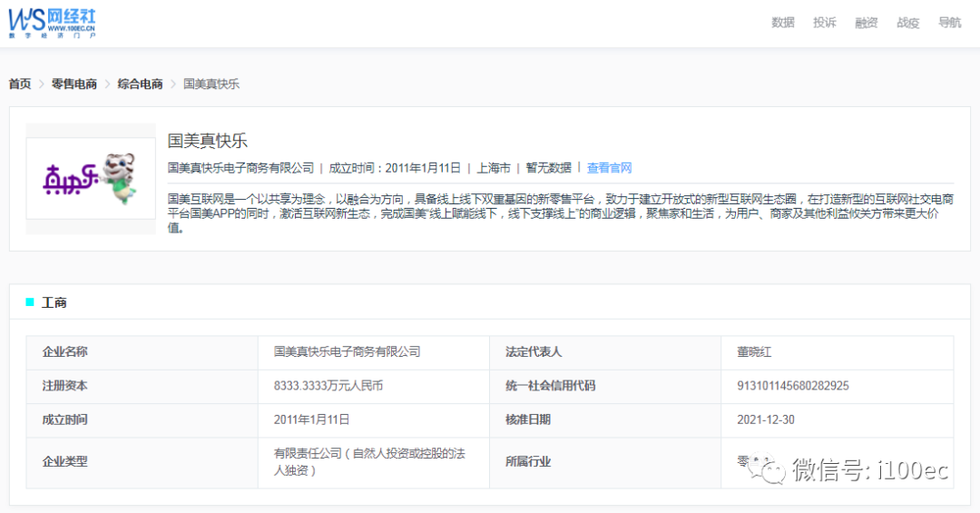The height and width of the screenshot is (513, 980).
Task: Click the 有限责任公司 enterprise type value
Action: tap(369, 461)
